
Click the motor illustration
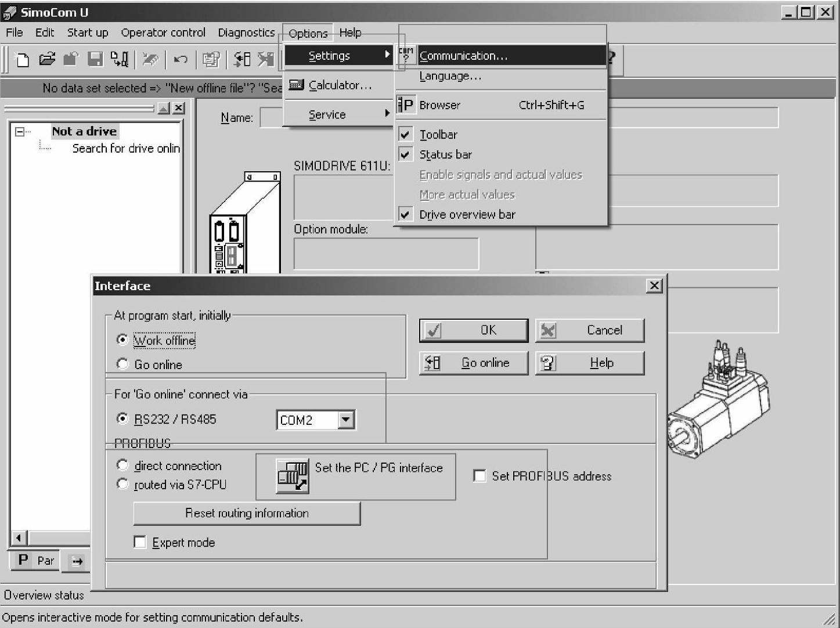coord(719,399)
